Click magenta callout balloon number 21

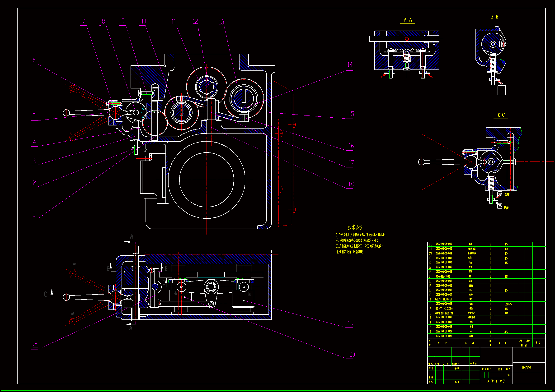tap(35, 345)
